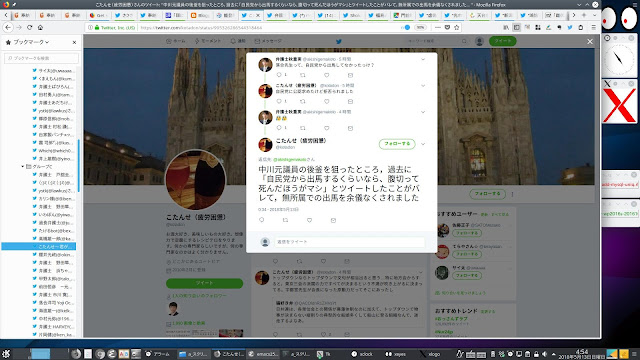640x360 pixels.
Task: Click the 返信をツイート reply field
Action: point(349,242)
